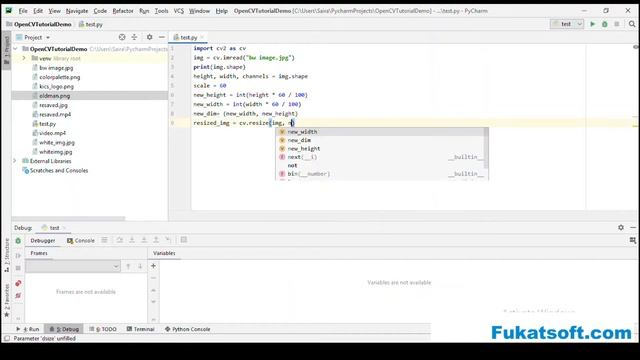Open Search Everywhere magnifier icon
Image resolution: width=640 pixels, height=360 pixels.
[632, 24]
